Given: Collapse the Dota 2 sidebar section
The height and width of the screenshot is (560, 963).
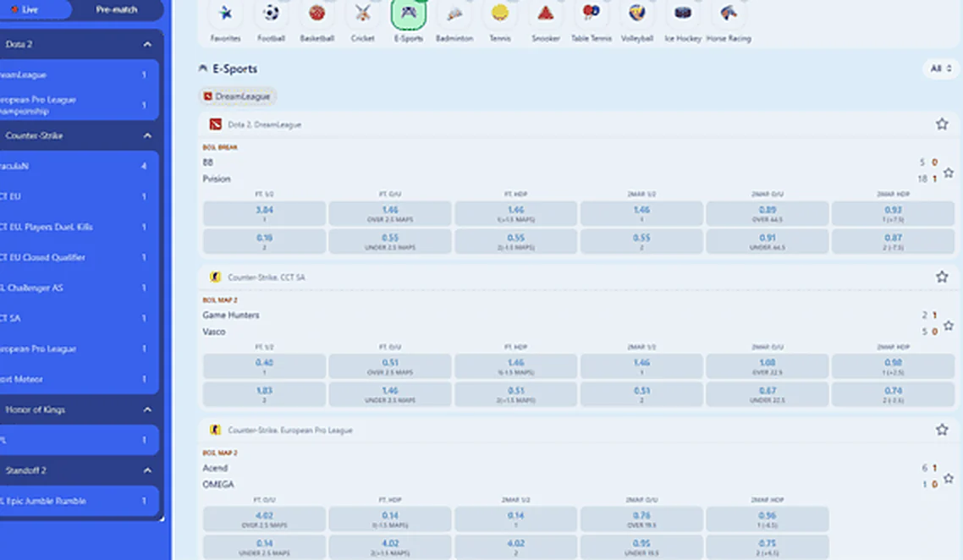Looking at the screenshot, I should pos(147,44).
